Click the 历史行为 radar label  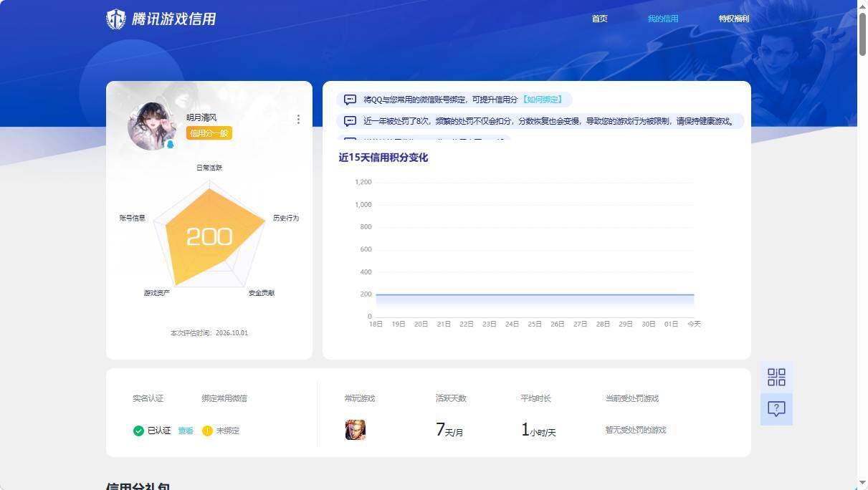286,218
